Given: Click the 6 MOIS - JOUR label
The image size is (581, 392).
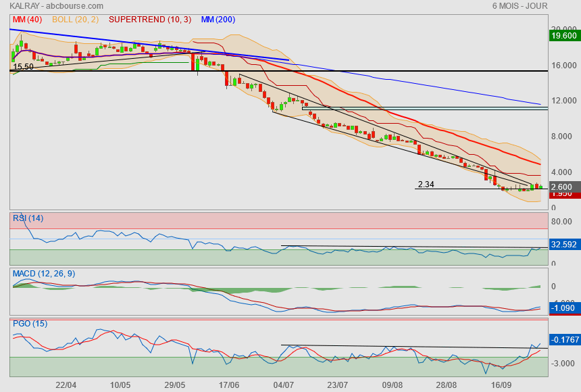Looking at the screenshot, I should point(520,6).
